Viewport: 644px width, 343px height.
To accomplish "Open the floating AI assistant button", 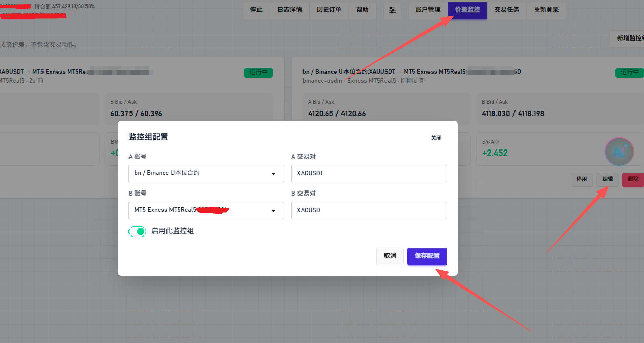I will 619,152.
